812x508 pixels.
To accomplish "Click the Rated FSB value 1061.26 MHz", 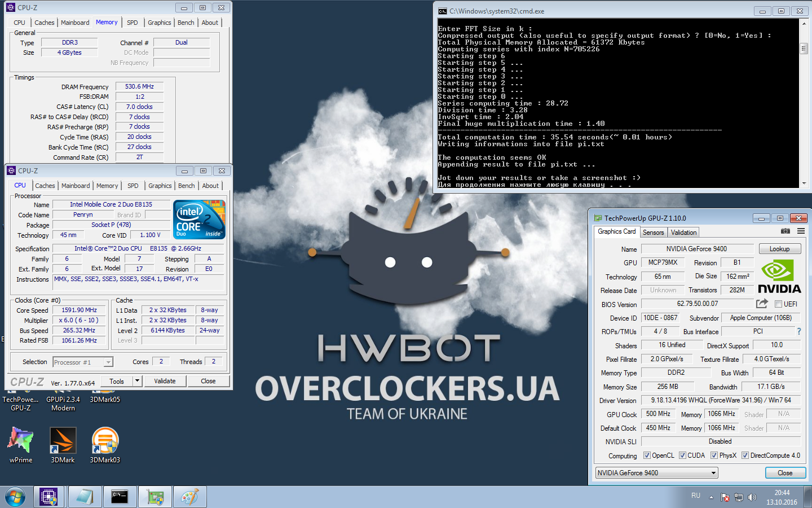I will pyautogui.click(x=80, y=340).
